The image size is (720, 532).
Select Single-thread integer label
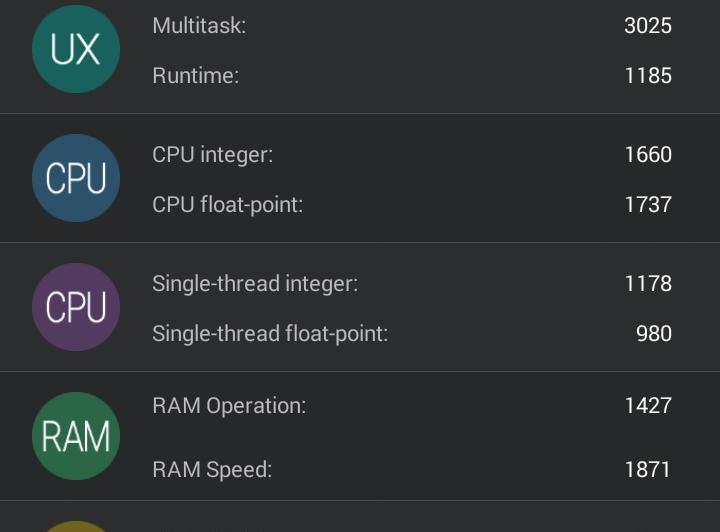click(x=255, y=284)
